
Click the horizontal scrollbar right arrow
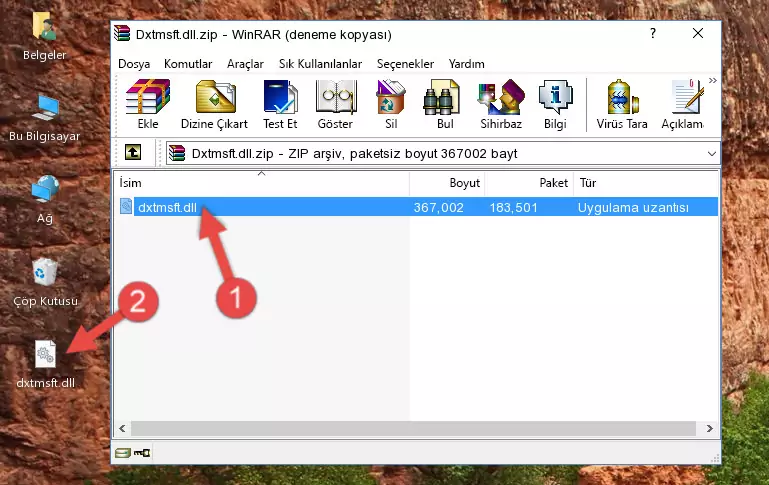pyautogui.click(x=710, y=428)
